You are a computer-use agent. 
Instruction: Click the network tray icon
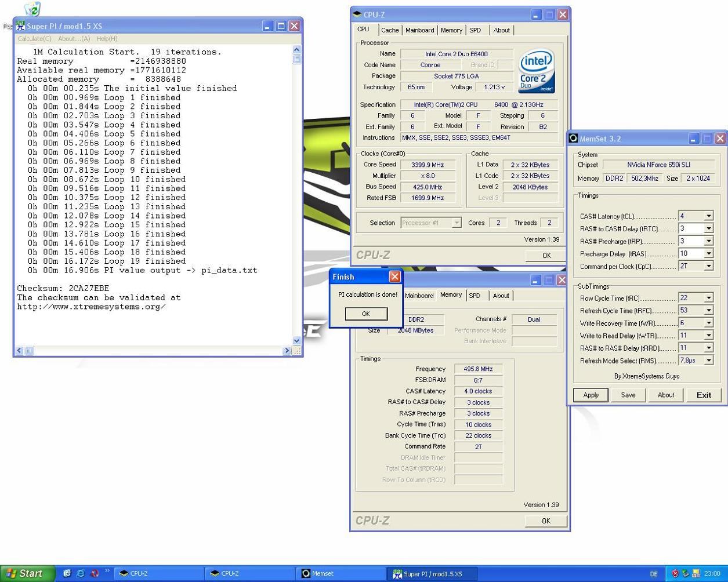[696, 573]
